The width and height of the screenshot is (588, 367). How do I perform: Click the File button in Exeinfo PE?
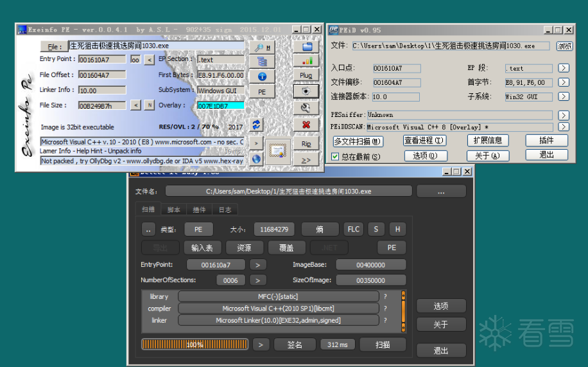tap(54, 46)
